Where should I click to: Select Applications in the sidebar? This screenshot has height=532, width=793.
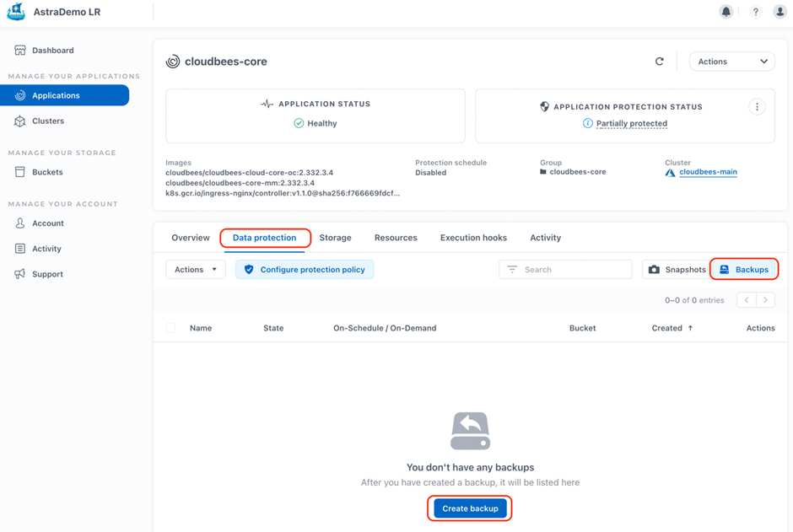[x=65, y=95]
